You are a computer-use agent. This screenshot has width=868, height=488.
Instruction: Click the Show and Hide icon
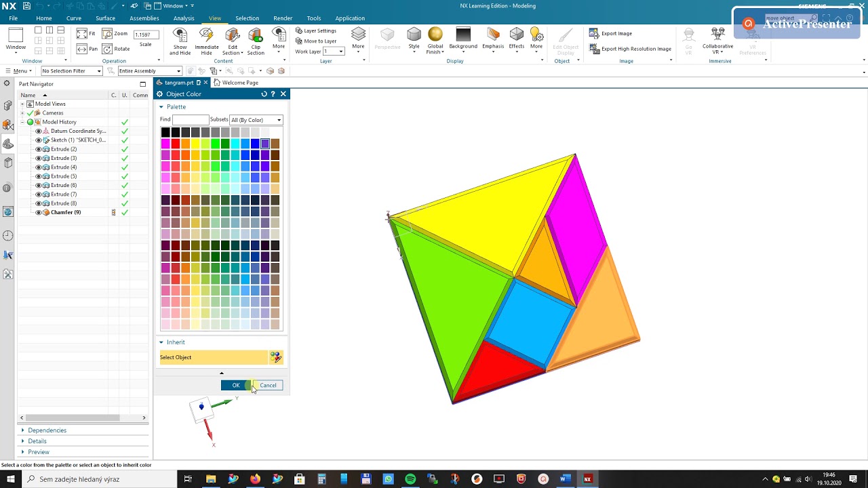click(180, 41)
